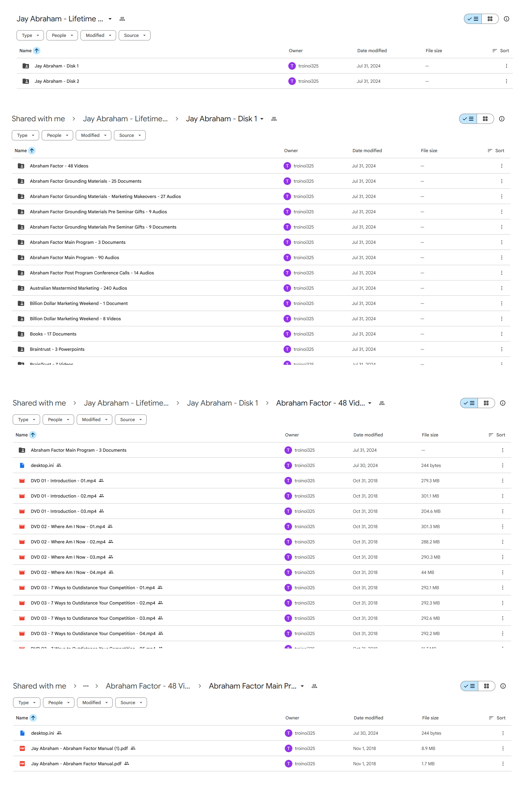Screen dimensions: 532x792
Task: Click the ellipsis breadcrumb icon after Shared with me
Action: tap(86, 686)
